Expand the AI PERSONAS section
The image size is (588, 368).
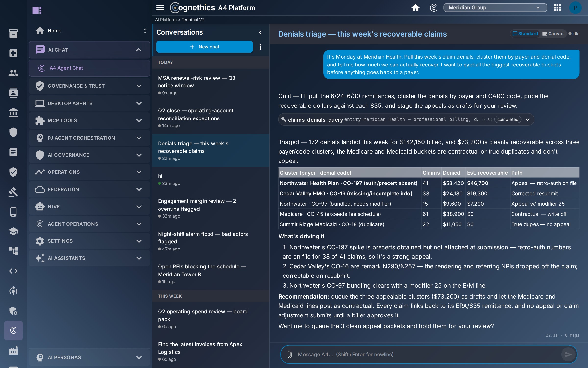89,357
